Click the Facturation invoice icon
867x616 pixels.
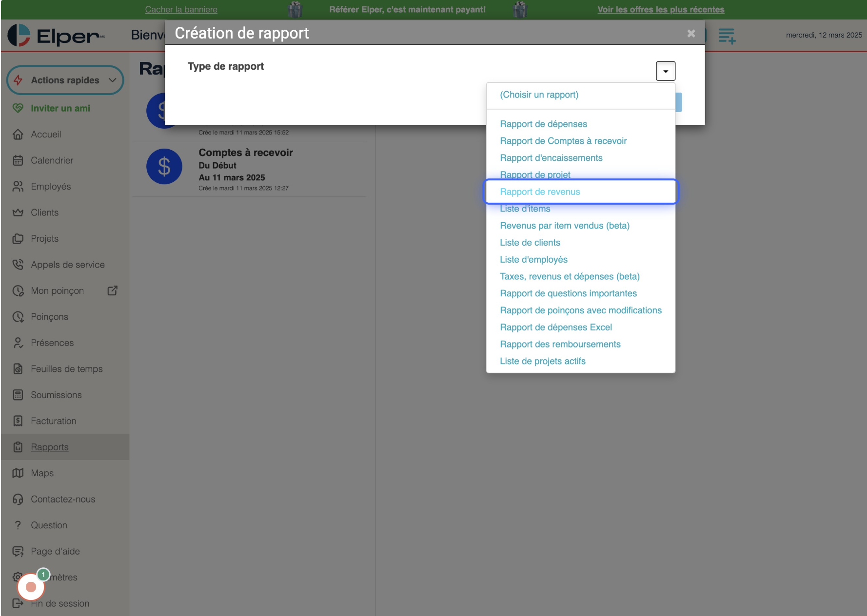point(18,421)
